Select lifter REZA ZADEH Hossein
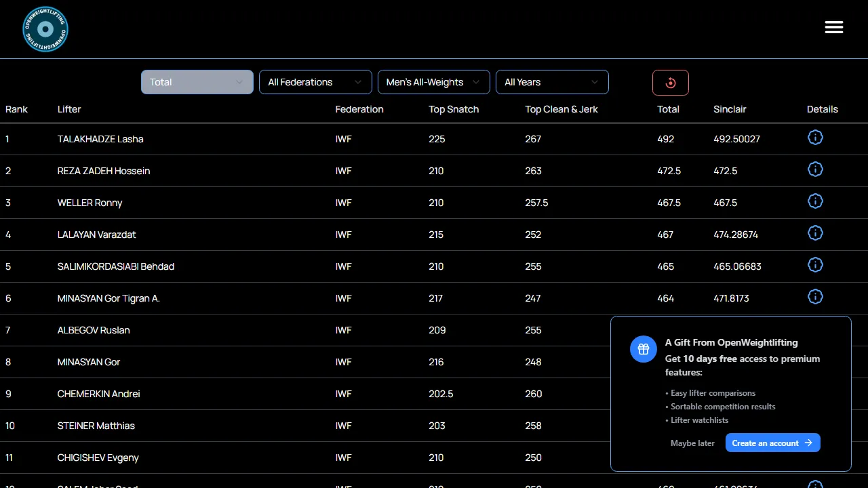The image size is (868, 488). (103, 171)
